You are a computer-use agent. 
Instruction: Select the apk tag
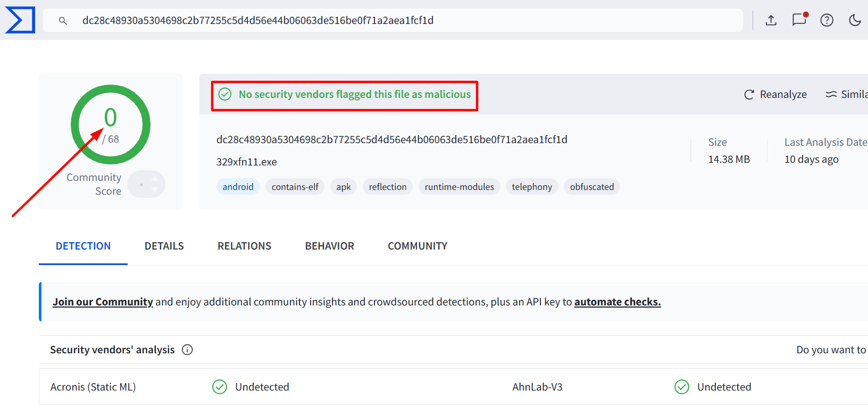pyautogui.click(x=344, y=187)
